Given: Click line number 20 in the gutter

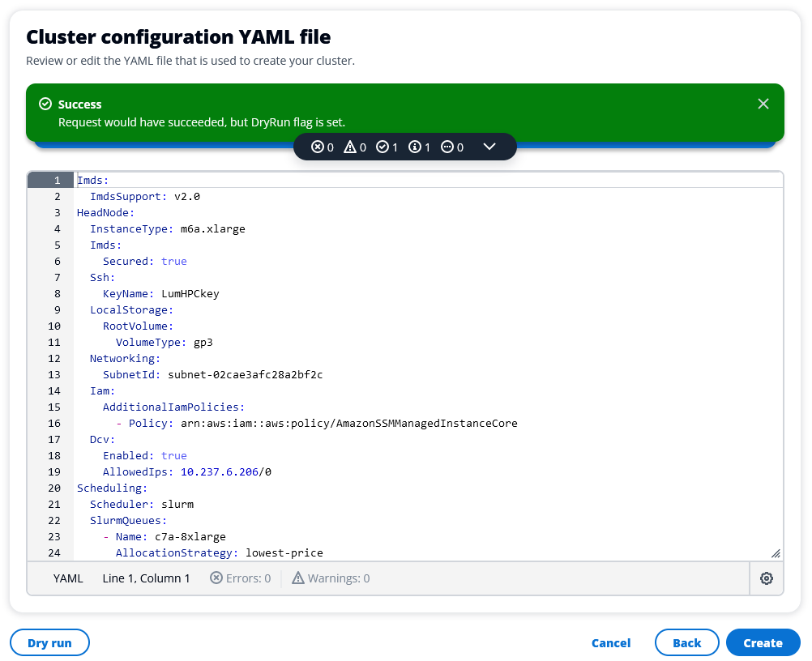Looking at the screenshot, I should pyautogui.click(x=54, y=488).
